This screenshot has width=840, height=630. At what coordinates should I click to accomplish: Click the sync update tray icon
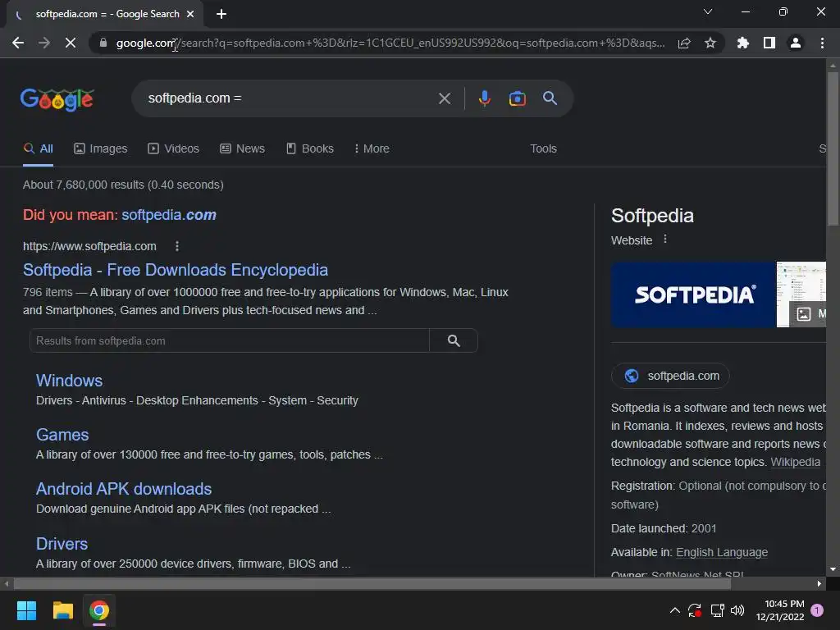(694, 610)
